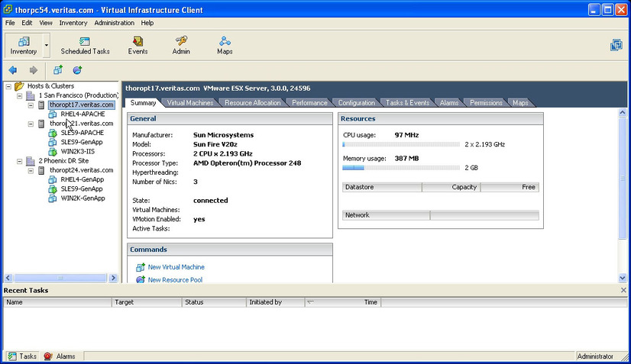
Task: Collapse the thoropt17.veritas.com node
Action: (31, 105)
